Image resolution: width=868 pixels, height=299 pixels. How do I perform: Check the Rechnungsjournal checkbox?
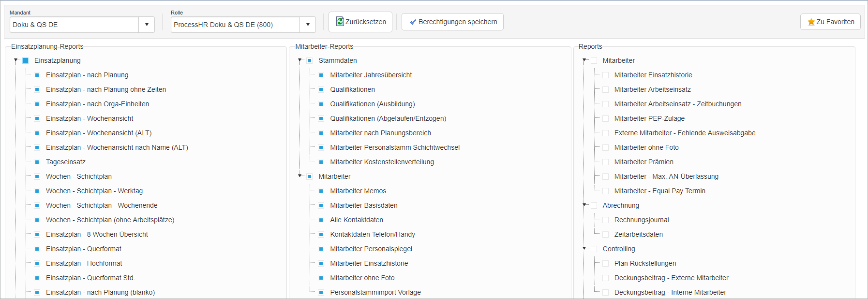pos(605,220)
